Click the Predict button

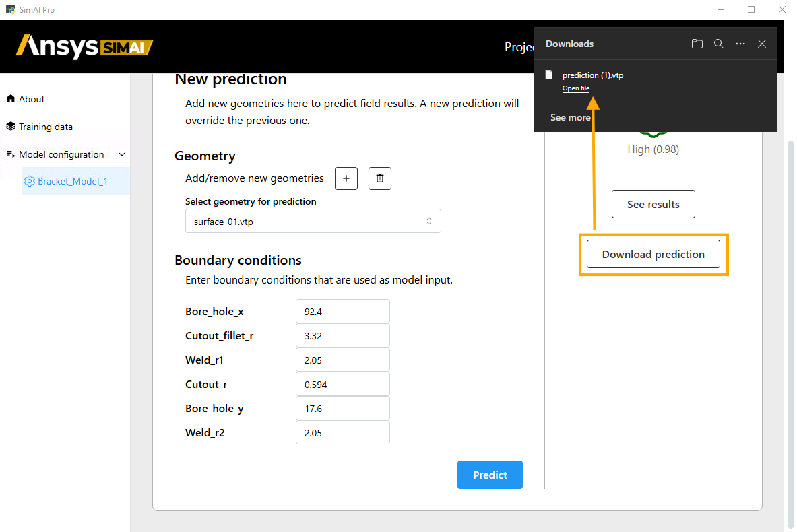point(490,475)
